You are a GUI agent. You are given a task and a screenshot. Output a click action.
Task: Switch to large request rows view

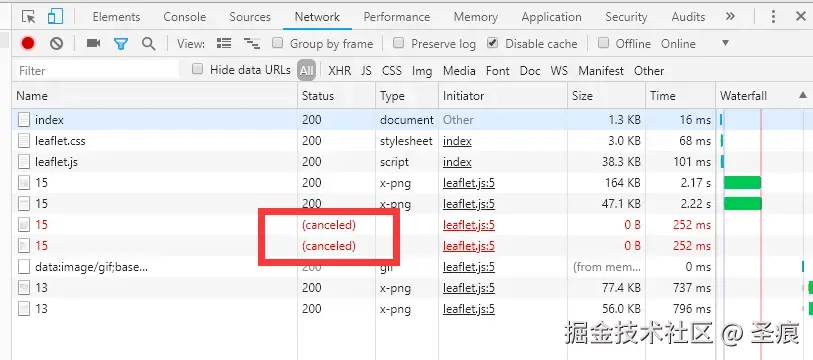point(224,44)
